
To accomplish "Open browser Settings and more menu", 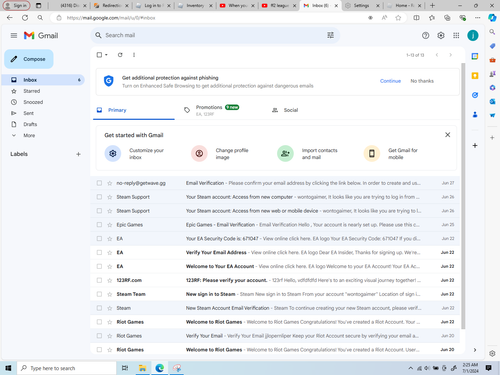I will [478, 18].
